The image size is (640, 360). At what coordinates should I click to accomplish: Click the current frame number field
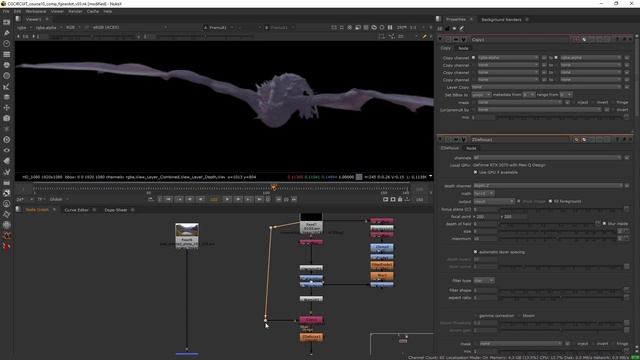pyautogui.click(x=214, y=199)
